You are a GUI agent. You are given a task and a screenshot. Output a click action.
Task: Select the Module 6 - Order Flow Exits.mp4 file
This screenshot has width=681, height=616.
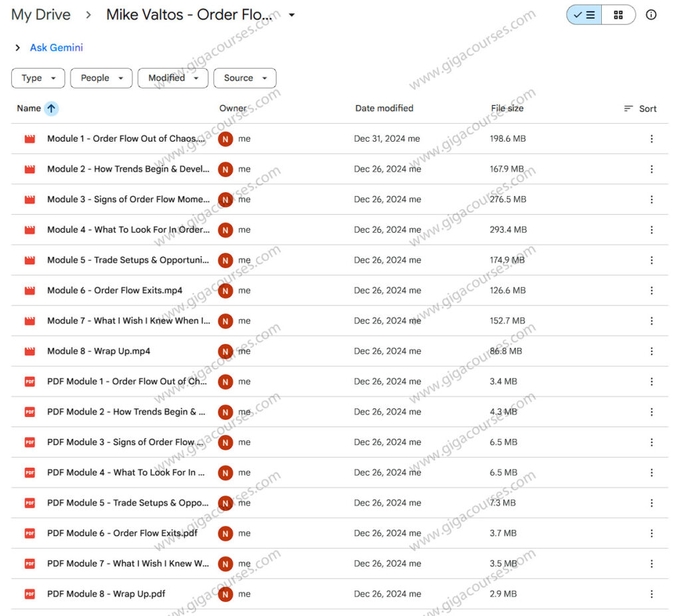coord(114,291)
